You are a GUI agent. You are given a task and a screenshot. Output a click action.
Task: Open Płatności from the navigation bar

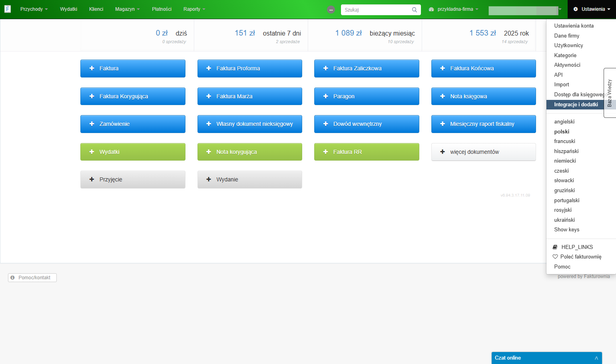[x=162, y=9]
